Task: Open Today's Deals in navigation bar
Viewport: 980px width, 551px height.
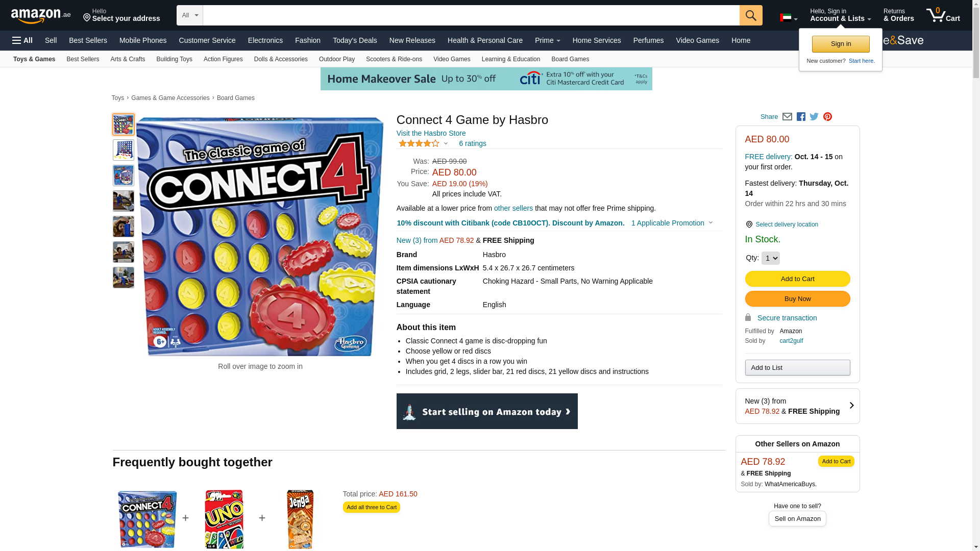Action: click(355, 40)
